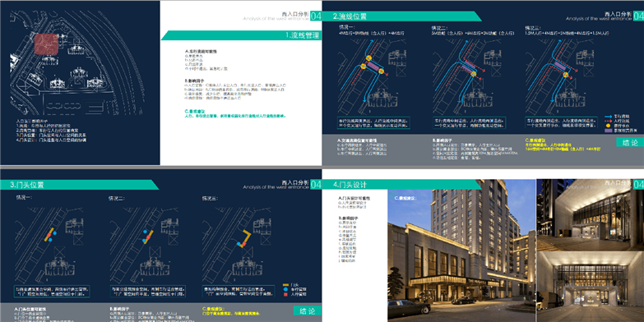Click the 2.流线位置 heading banner
The image size is (644, 322).
click(401, 16)
